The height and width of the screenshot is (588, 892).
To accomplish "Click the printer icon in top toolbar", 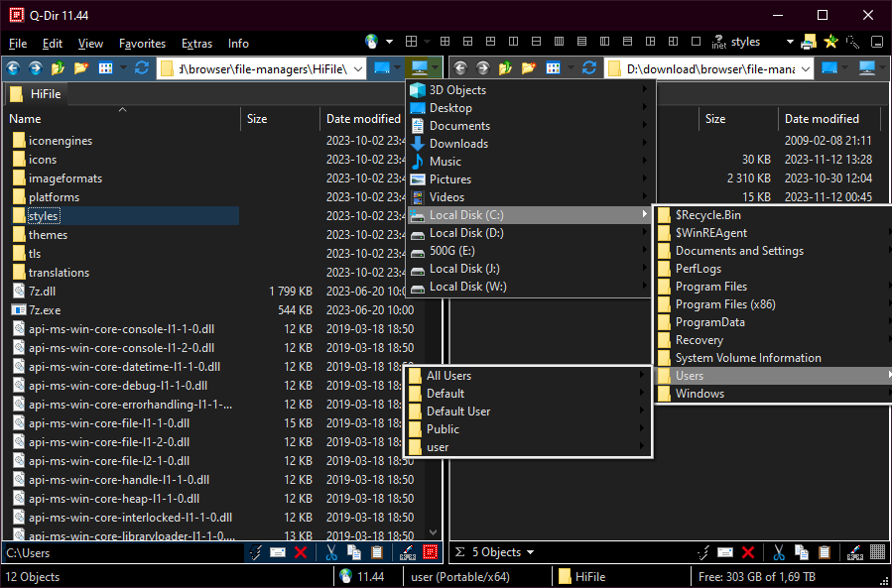I will click(809, 42).
